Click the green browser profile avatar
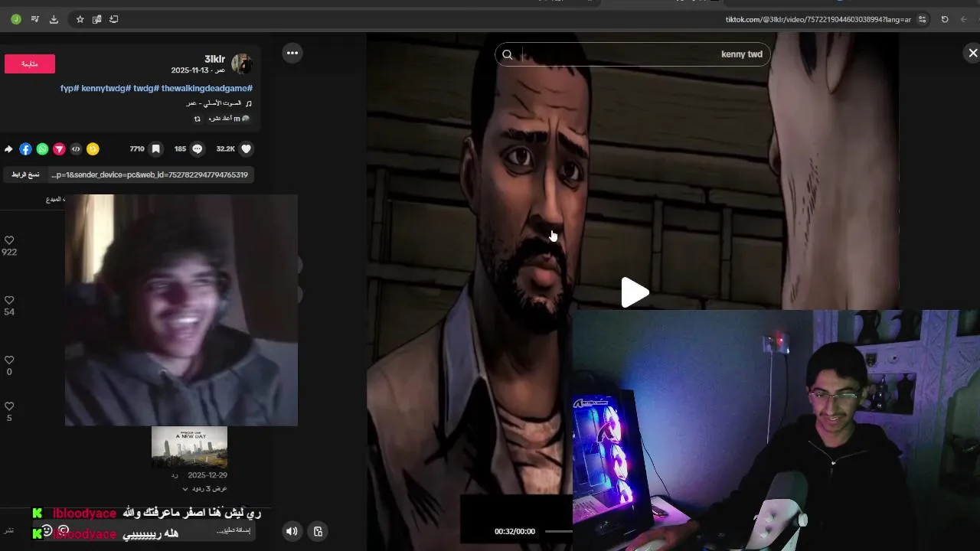The height and width of the screenshot is (551, 980). tap(16, 19)
